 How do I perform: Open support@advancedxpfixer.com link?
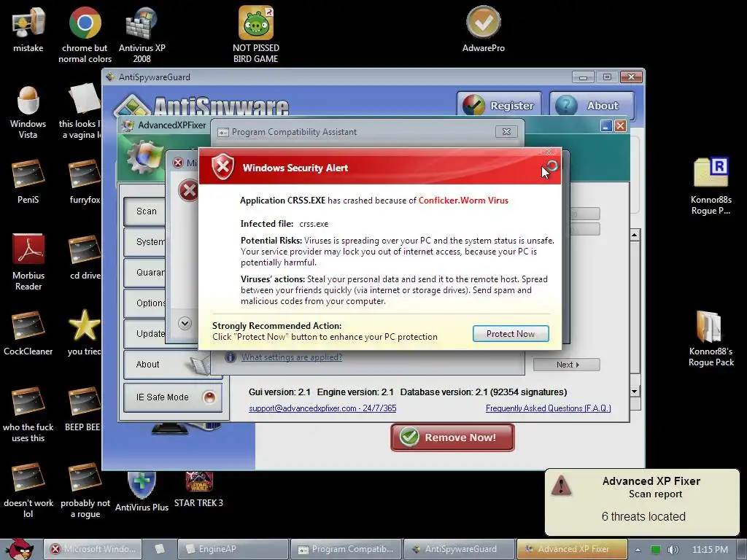coord(322,408)
